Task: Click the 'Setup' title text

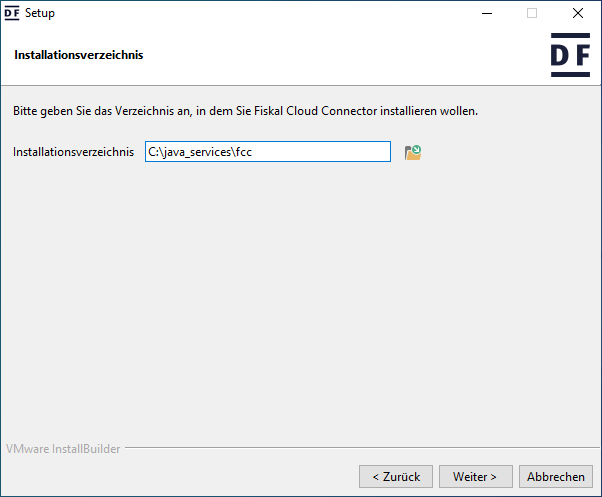Action: coord(40,13)
